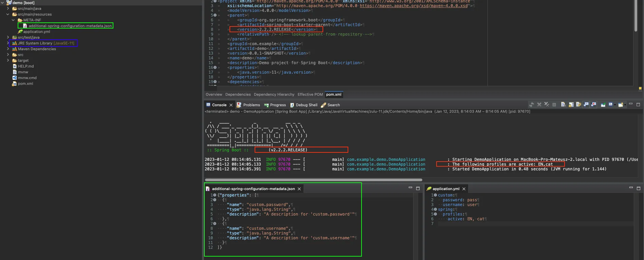The width and height of the screenshot is (644, 260).
Task: Switch to the Progress tab
Action: tap(275, 105)
